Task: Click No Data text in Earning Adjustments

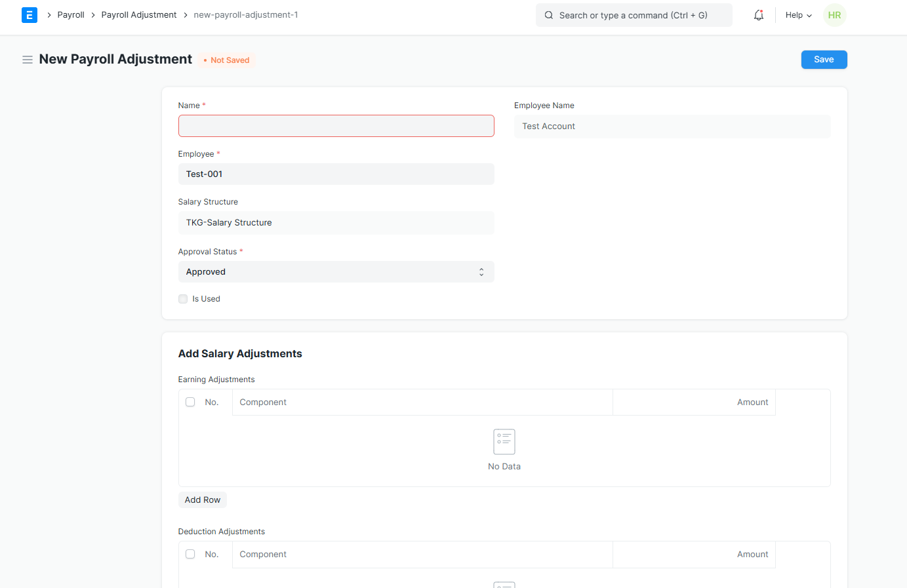Action: (x=504, y=467)
